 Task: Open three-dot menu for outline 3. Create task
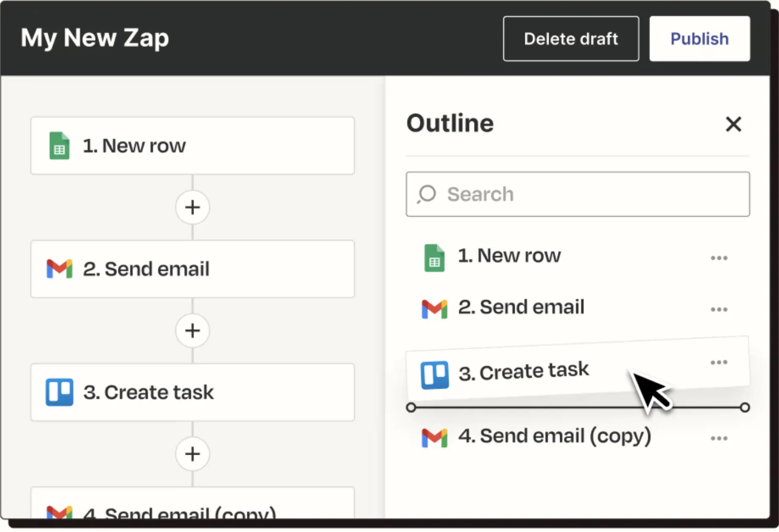pos(719,363)
